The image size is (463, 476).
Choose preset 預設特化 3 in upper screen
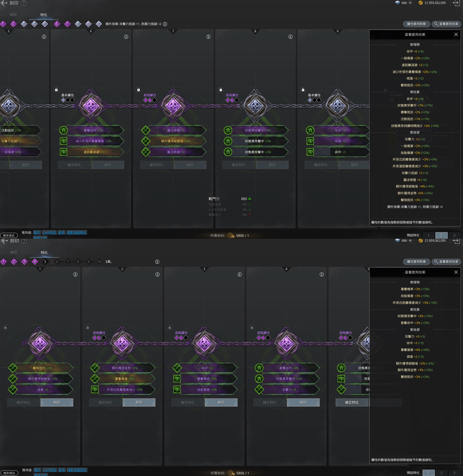click(x=454, y=235)
